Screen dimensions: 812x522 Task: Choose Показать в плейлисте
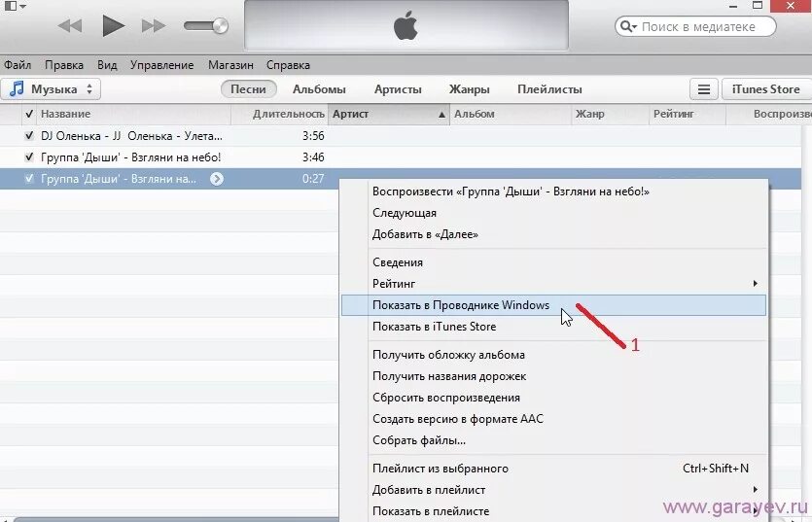pyautogui.click(x=553, y=511)
